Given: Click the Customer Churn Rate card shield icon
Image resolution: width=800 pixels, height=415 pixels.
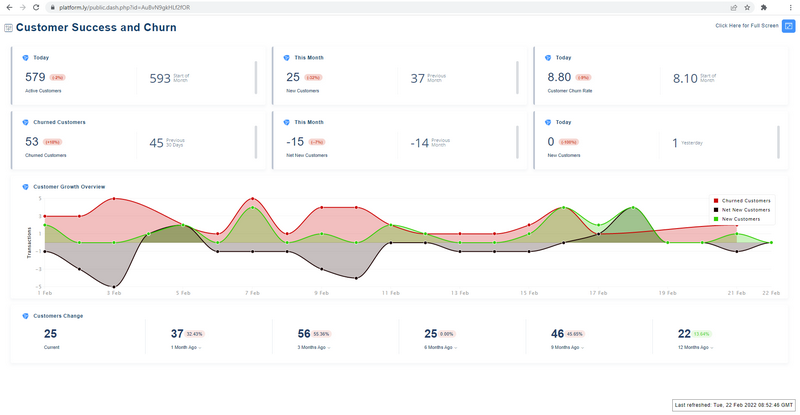Looking at the screenshot, I should 548,58.
